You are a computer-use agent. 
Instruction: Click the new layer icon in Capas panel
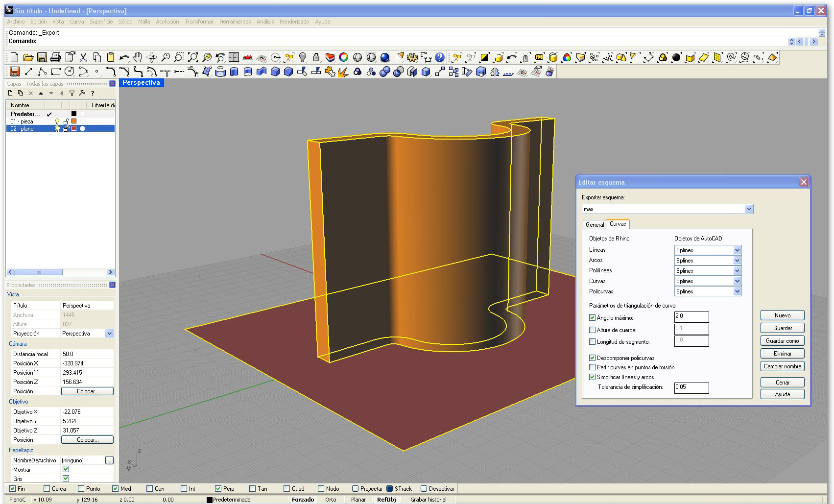(10, 93)
